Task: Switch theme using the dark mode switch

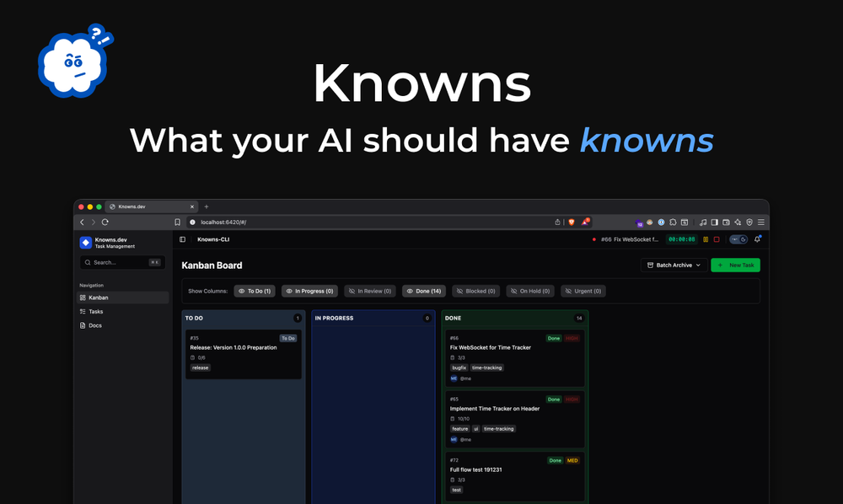Action: pos(737,239)
